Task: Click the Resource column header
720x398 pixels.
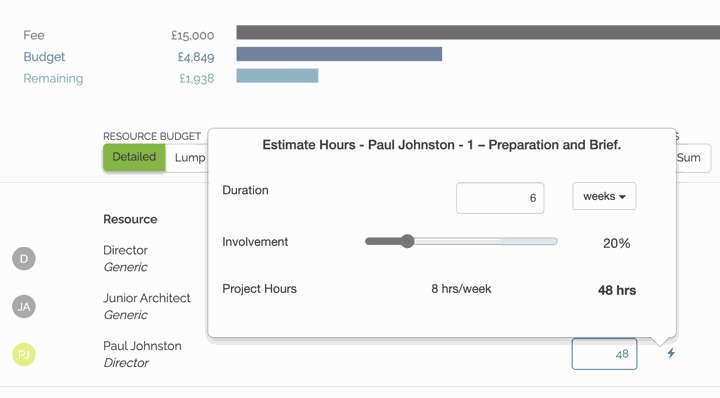Action: click(130, 219)
